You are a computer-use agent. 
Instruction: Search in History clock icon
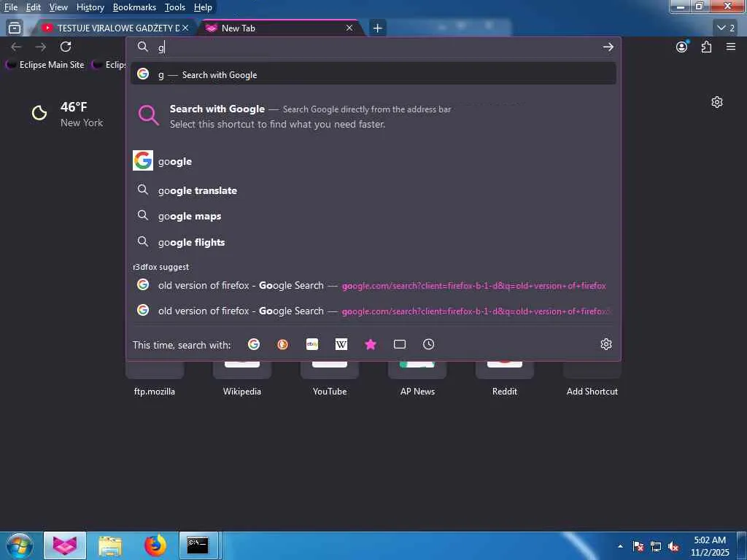(429, 344)
